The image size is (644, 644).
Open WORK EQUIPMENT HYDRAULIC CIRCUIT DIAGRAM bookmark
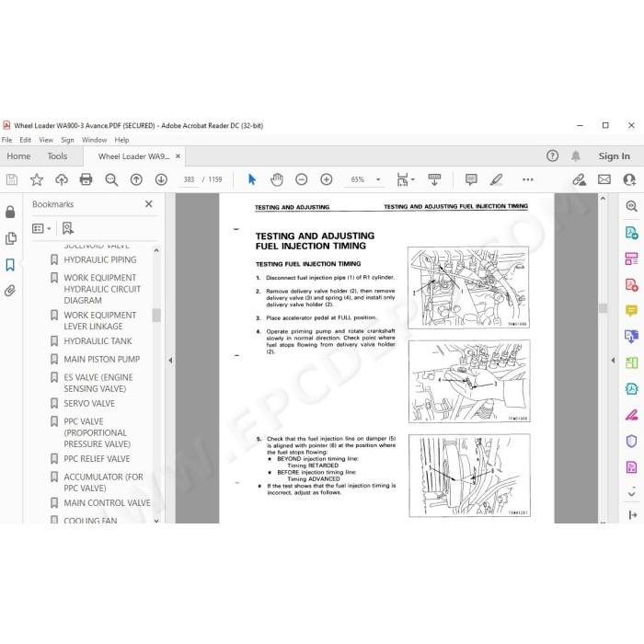pos(102,289)
